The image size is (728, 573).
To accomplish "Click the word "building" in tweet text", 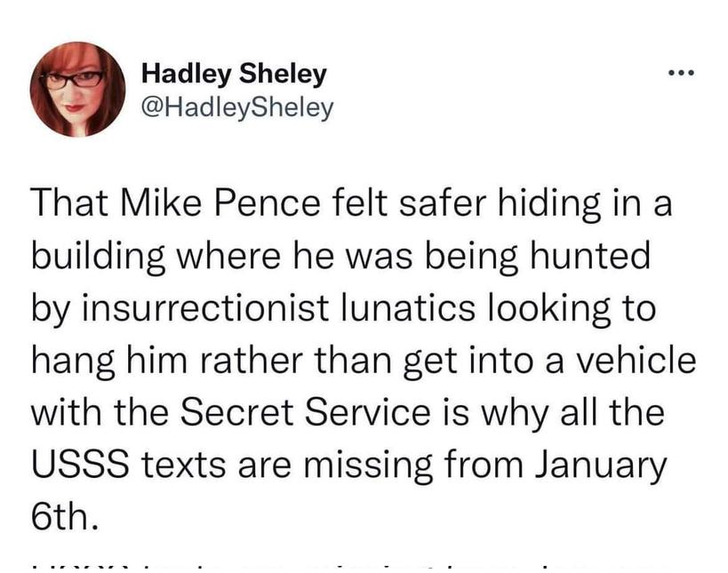I will coord(99,257).
